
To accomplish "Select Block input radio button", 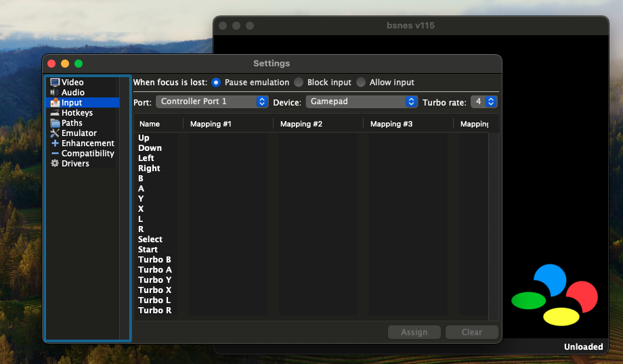I will tap(299, 83).
